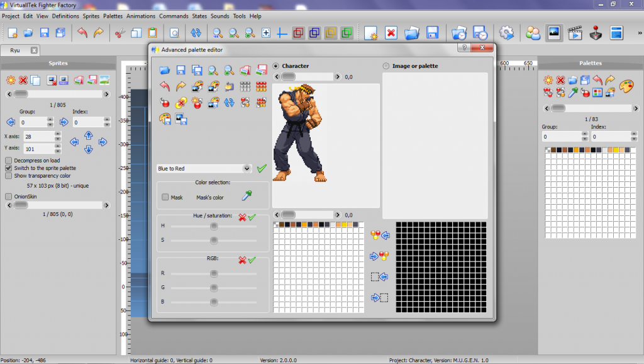644x364 pixels.
Task: Click the red overlapping squares toolbar icon
Action: tap(298, 33)
